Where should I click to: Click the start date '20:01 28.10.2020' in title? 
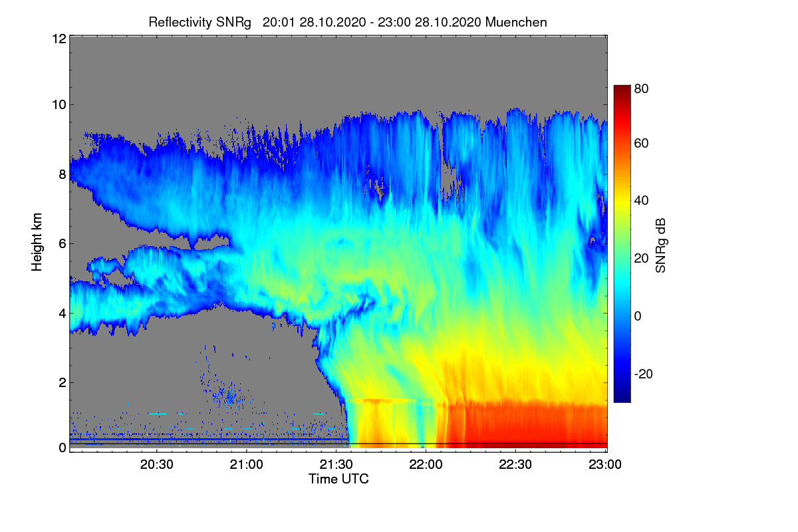tap(315, 22)
